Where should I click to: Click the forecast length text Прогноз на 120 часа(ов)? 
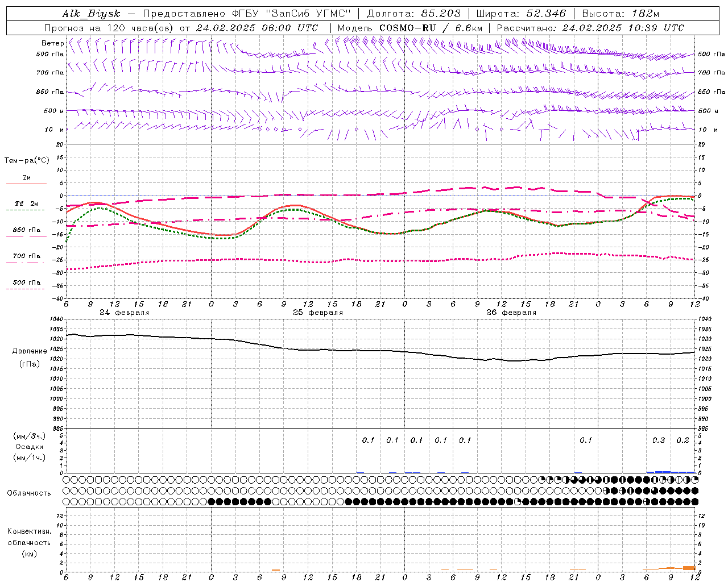point(109,28)
